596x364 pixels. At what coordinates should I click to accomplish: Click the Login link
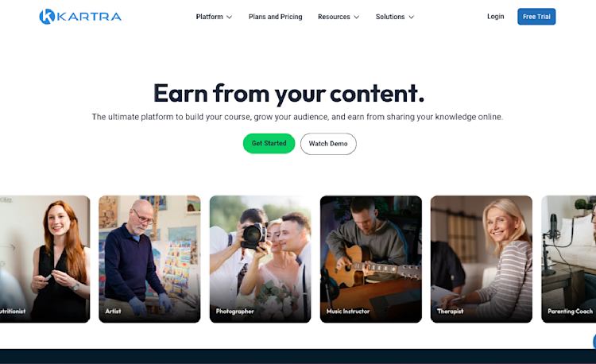496,17
